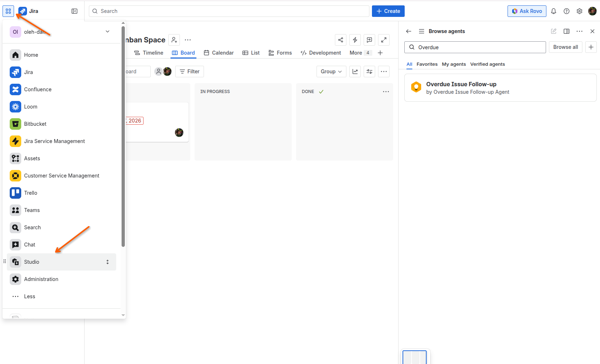The image size is (600, 364).
Task: Expand the More tabs dropdown
Action: point(360,53)
